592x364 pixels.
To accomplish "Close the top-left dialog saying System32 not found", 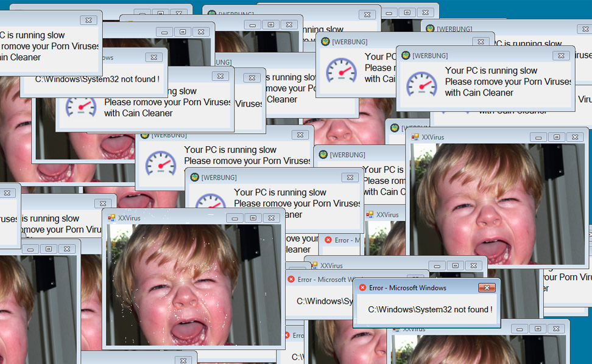I will point(153,57).
